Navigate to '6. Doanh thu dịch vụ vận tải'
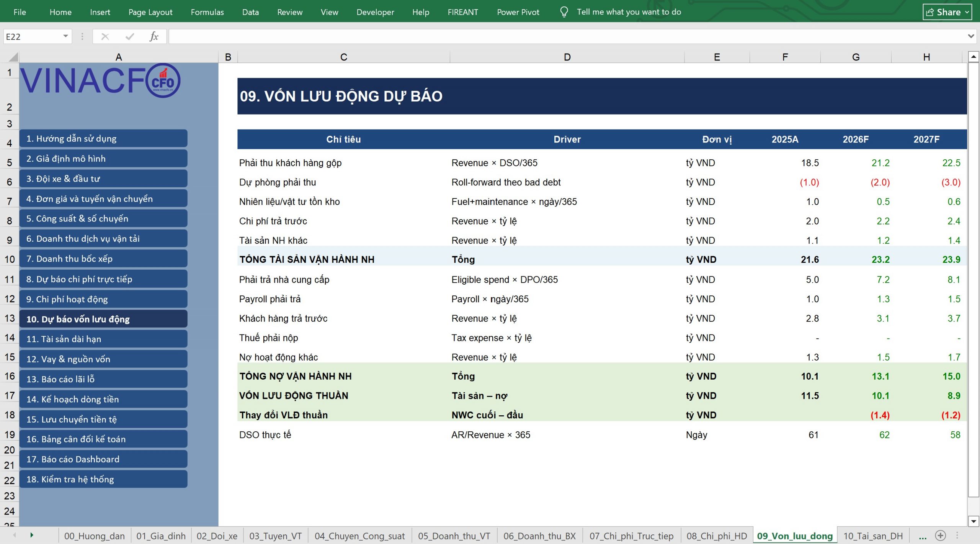980x544 pixels. (x=103, y=238)
